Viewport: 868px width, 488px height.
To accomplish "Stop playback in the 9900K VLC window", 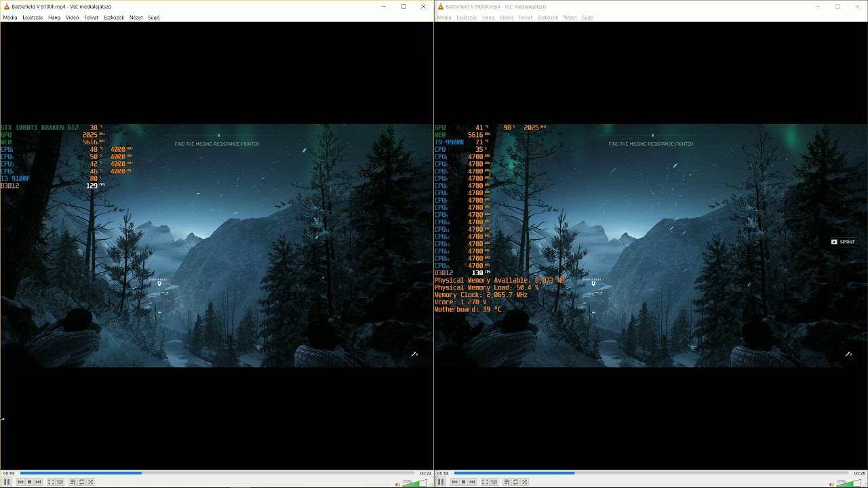I will click(x=463, y=482).
